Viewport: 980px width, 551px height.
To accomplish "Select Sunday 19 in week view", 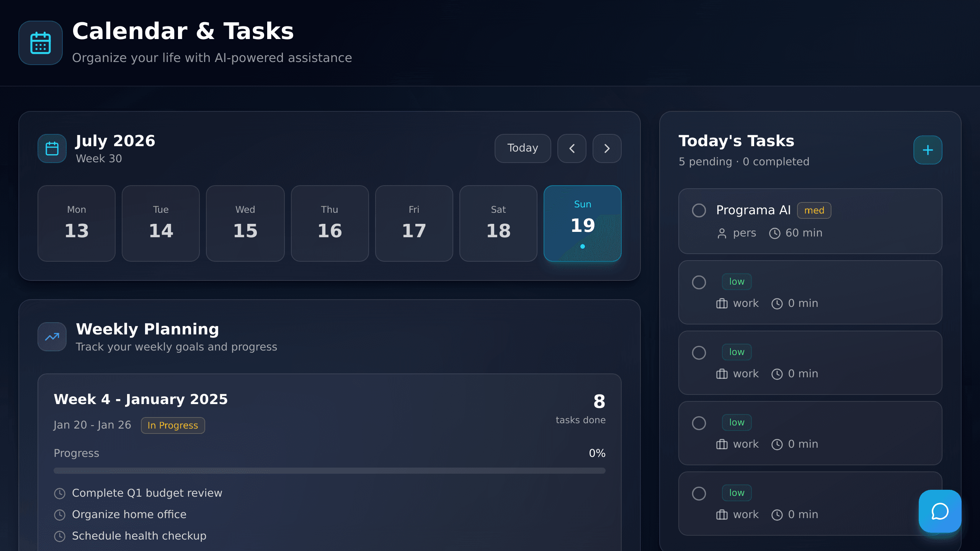I will click(583, 223).
